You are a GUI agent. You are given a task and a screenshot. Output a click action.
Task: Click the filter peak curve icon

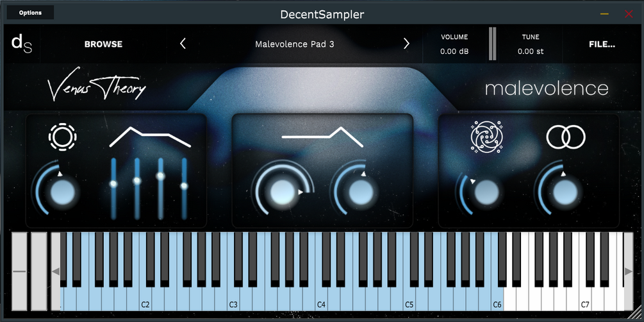322,137
